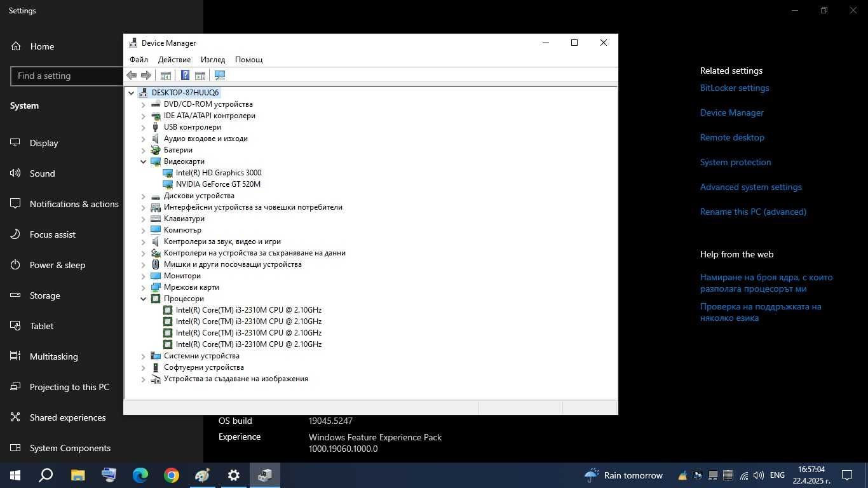Image resolution: width=868 pixels, height=488 pixels.
Task: Open the Действие menu
Action: [174, 60]
